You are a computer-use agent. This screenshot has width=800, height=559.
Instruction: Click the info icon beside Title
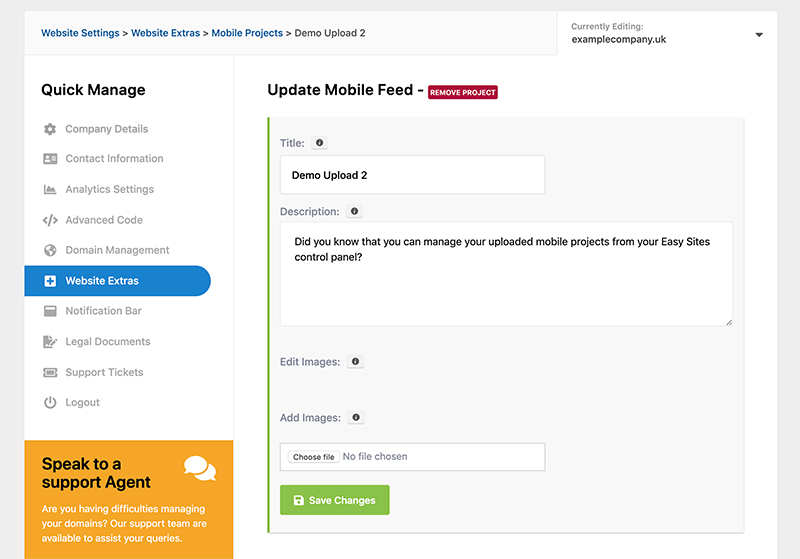pos(319,143)
